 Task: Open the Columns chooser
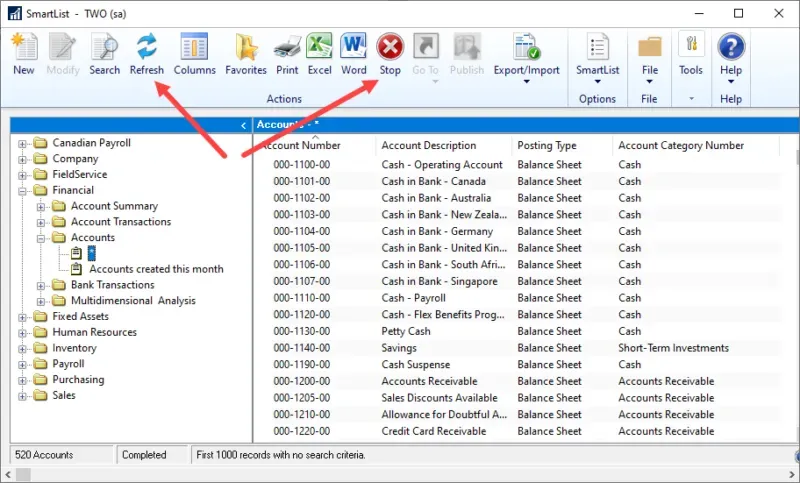point(194,53)
